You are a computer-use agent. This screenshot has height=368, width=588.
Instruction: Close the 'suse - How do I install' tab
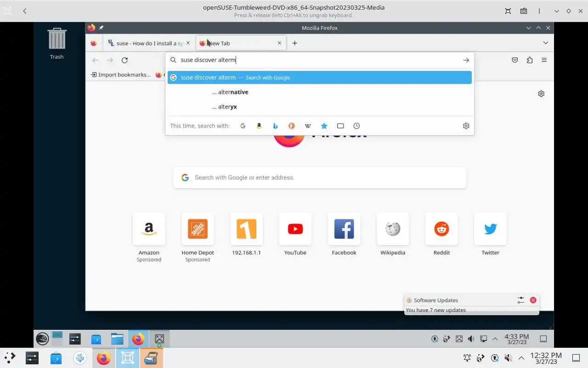pos(187,43)
